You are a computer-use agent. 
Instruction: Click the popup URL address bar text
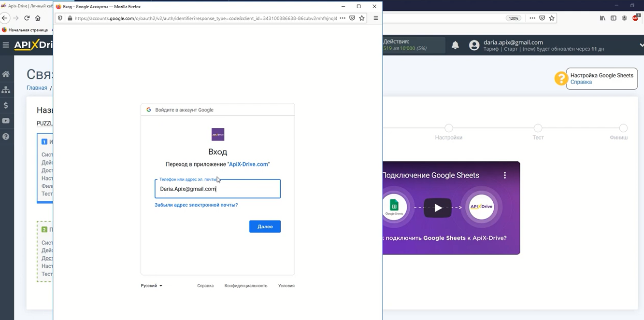(206, 18)
